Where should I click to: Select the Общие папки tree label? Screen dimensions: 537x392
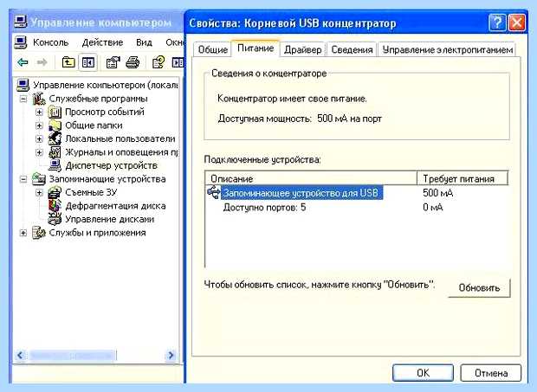tap(94, 125)
